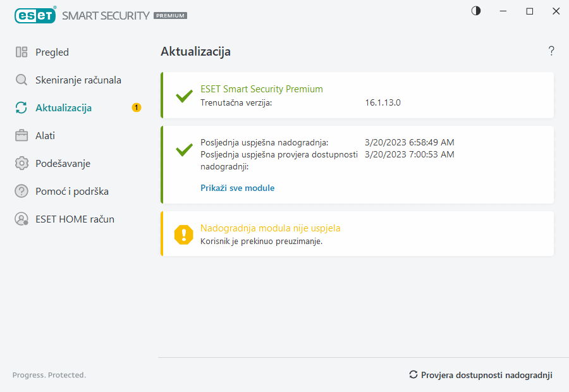
Task: Click the magnifying glass Skeniranje računala icon
Action: click(x=21, y=80)
